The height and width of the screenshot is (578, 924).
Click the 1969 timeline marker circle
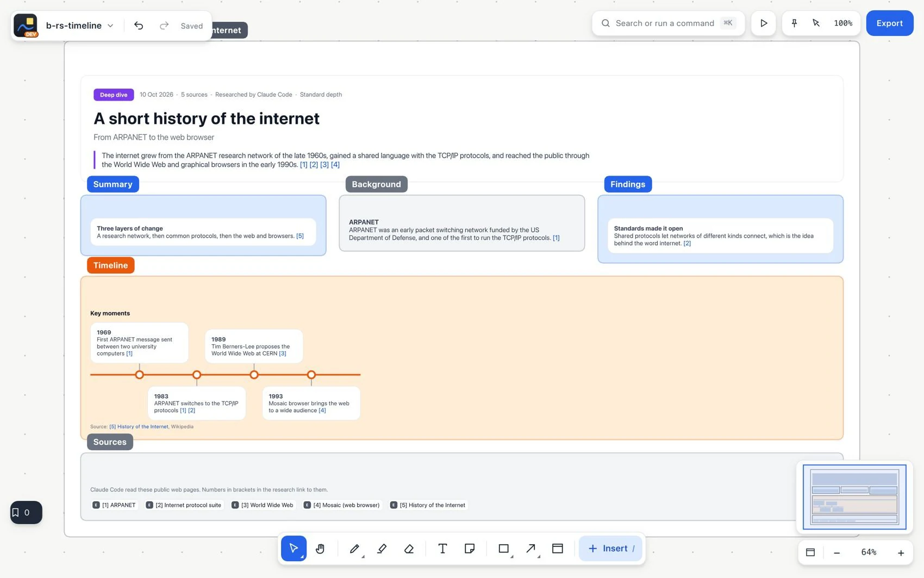(140, 375)
